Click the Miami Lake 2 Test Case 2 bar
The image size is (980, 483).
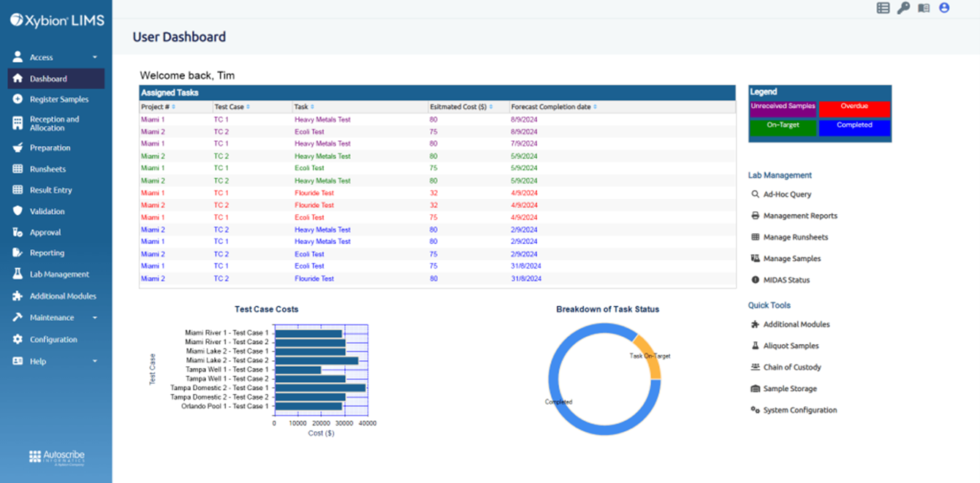[316, 360]
